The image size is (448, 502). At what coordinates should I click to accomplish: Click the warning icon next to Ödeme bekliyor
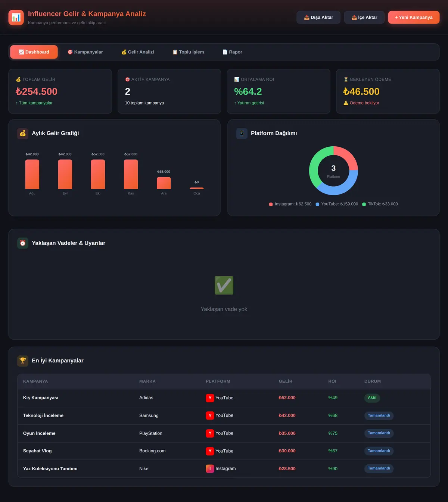click(x=346, y=103)
